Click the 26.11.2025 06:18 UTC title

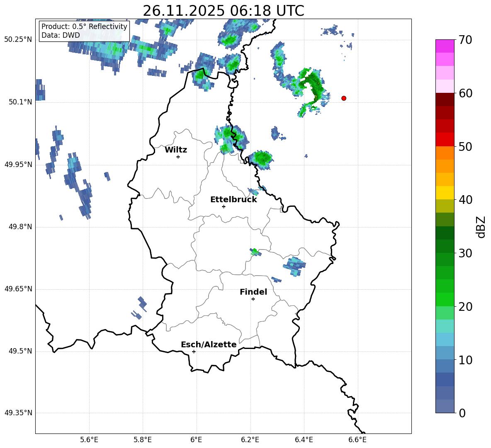click(x=224, y=11)
